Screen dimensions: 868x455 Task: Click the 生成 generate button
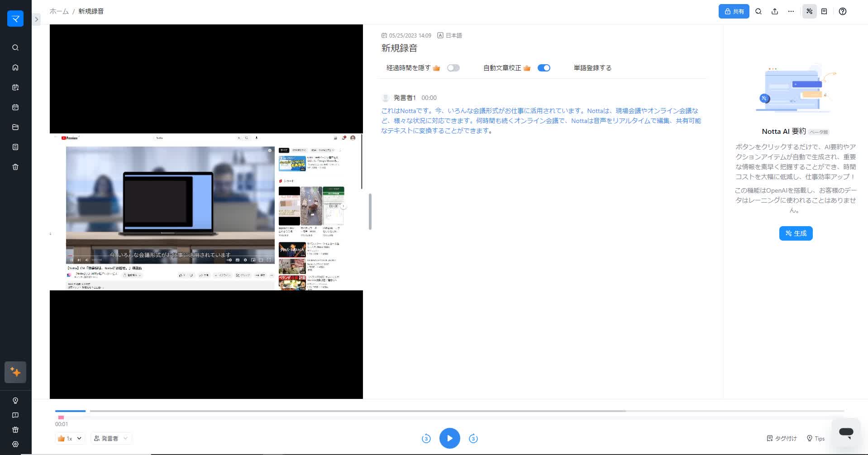tap(796, 233)
